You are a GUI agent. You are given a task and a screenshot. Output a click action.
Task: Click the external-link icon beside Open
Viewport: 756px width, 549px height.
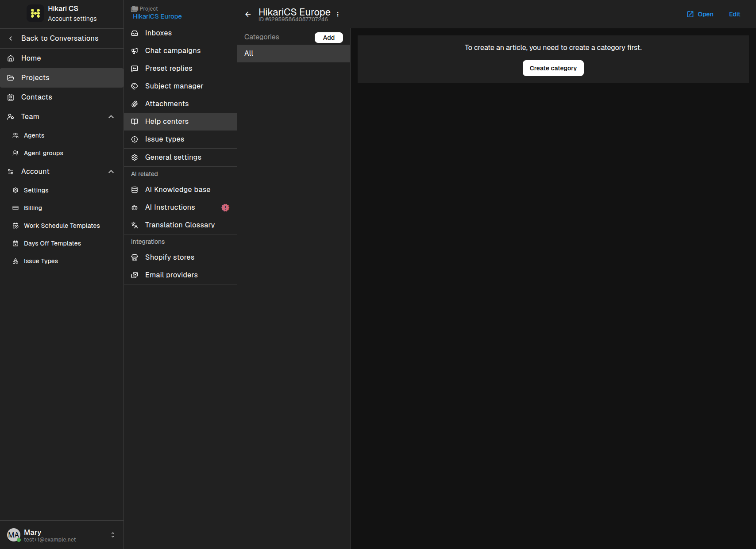690,14
